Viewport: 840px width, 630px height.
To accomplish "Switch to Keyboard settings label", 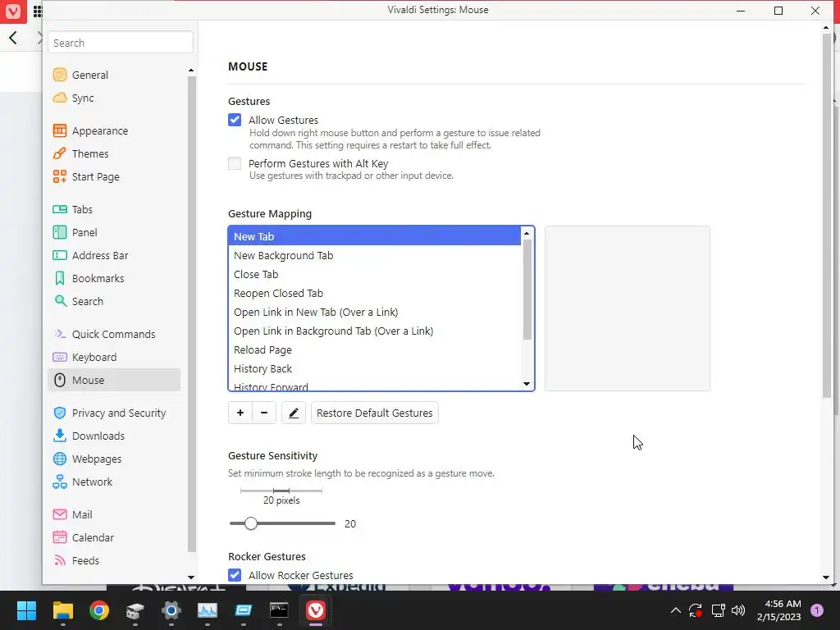I will [94, 358].
